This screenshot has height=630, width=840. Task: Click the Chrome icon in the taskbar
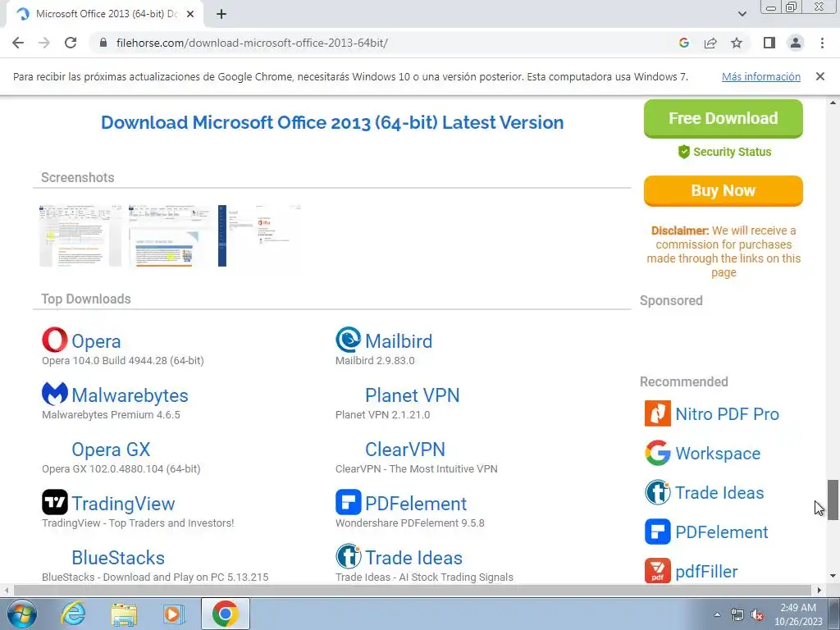(x=225, y=614)
